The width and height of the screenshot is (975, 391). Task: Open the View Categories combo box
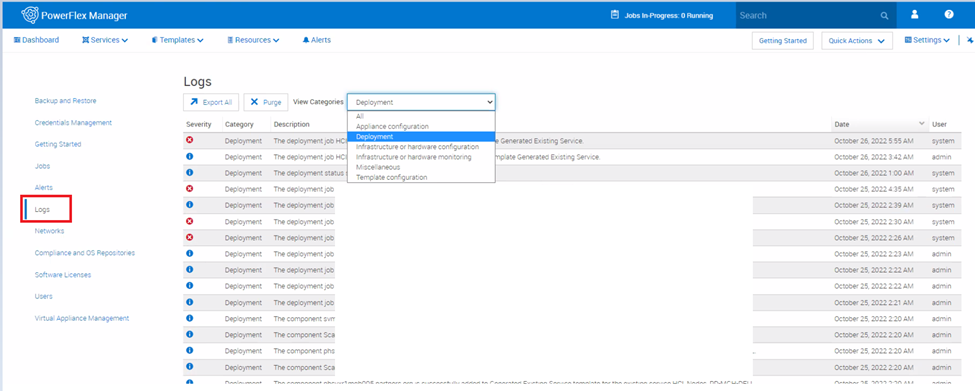421,102
